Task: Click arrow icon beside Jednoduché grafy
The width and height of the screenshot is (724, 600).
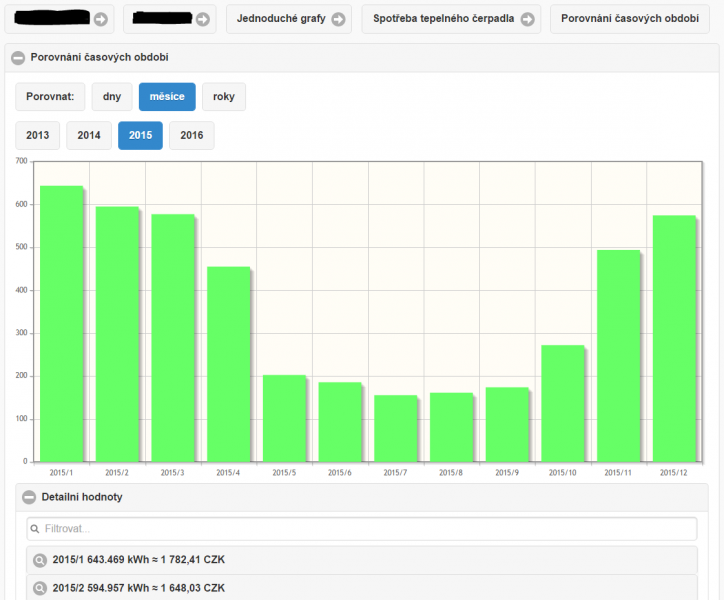Action: pyautogui.click(x=338, y=19)
